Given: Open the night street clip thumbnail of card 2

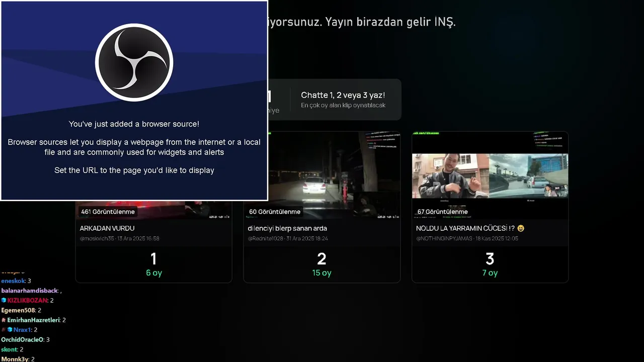Looking at the screenshot, I should pyautogui.click(x=322, y=175).
